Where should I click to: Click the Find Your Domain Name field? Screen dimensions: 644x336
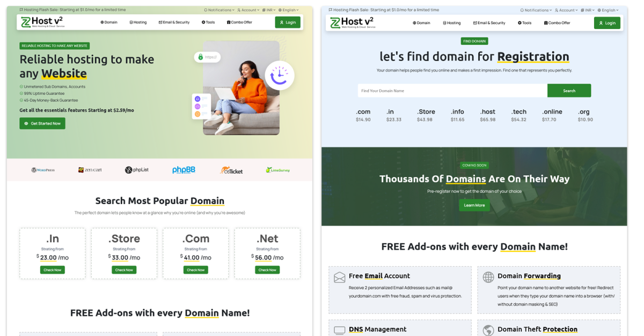(x=452, y=91)
